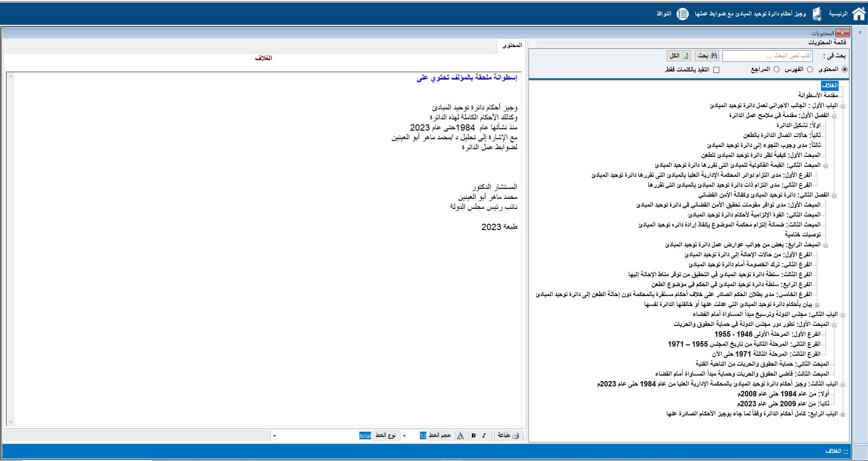Screen dimensions: 868x461
Task: Open the font color picker
Action: 460,435
